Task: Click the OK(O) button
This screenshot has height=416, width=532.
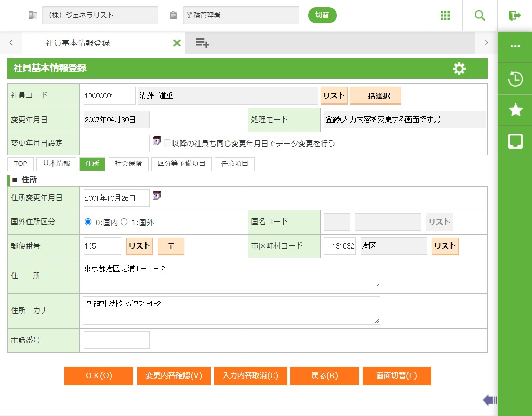Action: tap(99, 376)
